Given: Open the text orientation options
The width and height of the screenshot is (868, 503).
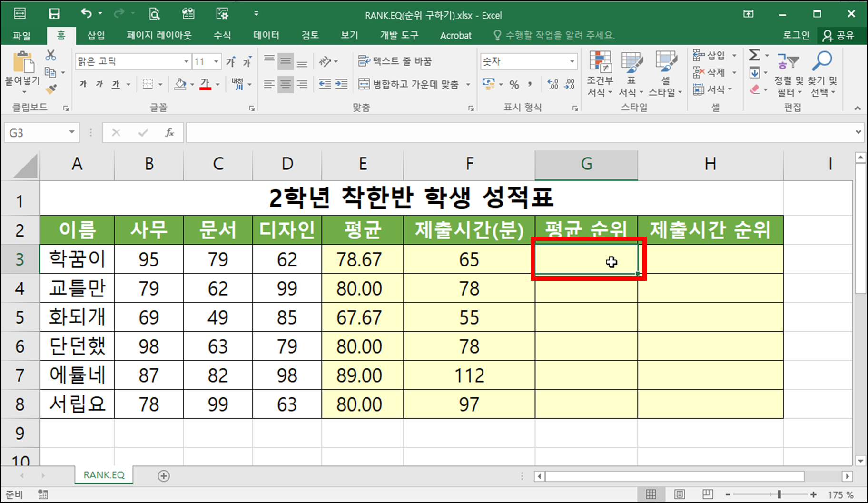Looking at the screenshot, I should coord(328,61).
